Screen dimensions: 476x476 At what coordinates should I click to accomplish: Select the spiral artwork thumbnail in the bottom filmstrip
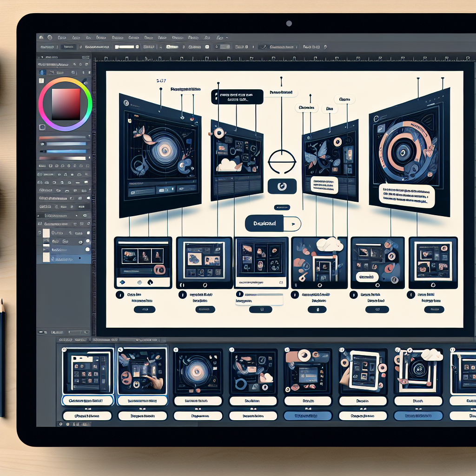[x=198, y=371]
